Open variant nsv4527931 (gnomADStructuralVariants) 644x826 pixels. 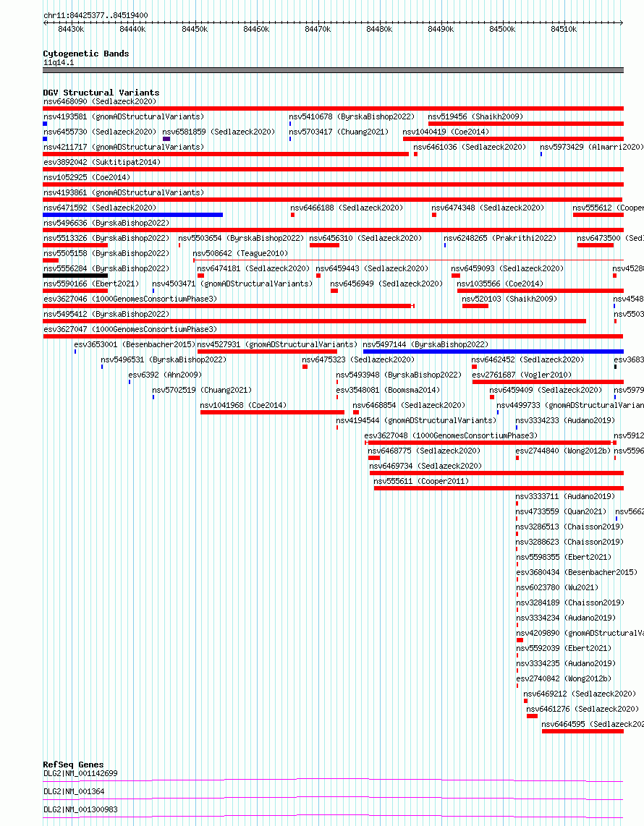[277, 345]
